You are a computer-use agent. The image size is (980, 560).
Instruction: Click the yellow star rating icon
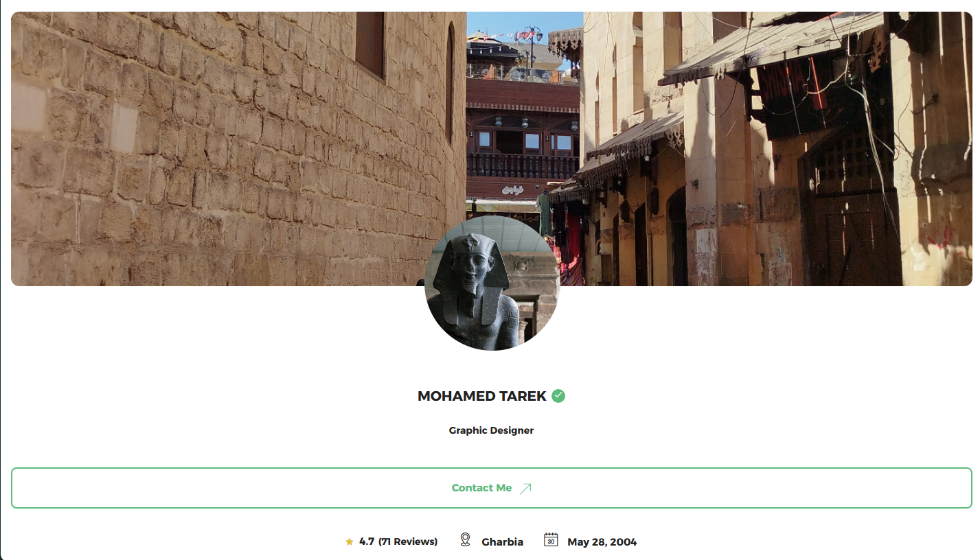click(x=350, y=542)
